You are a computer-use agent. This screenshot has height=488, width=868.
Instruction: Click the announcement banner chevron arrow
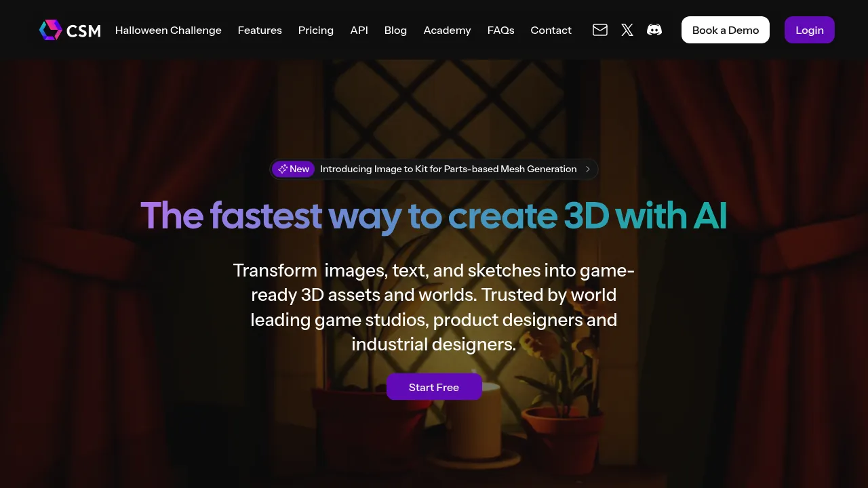point(588,169)
